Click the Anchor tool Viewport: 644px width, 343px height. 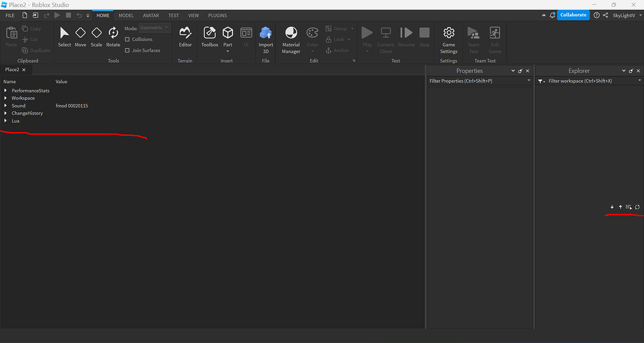coord(337,50)
